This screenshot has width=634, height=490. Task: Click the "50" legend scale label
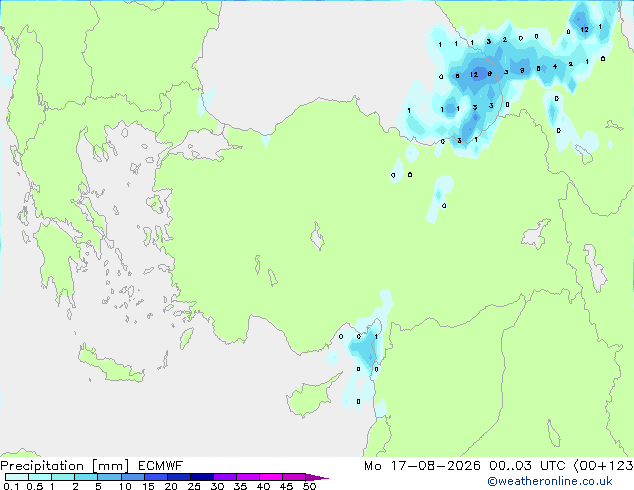[x=310, y=486]
